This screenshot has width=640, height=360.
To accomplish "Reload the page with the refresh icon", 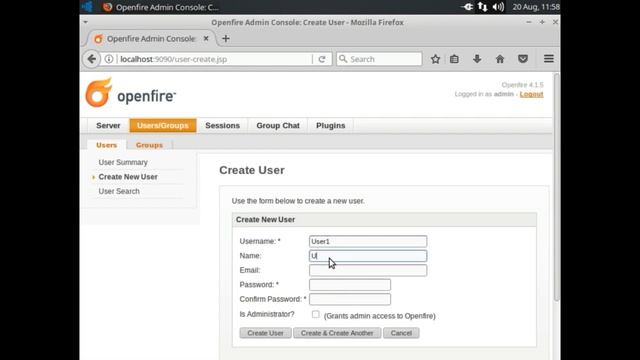I will [x=322, y=59].
